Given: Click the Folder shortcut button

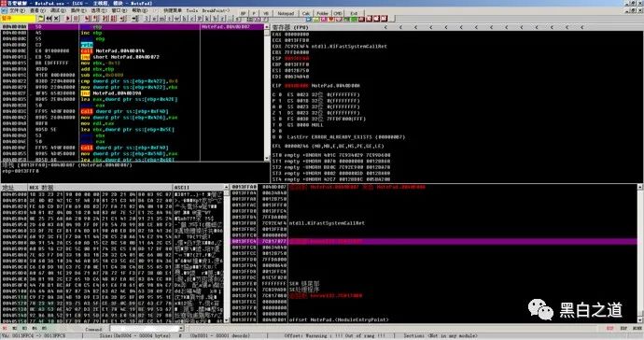Looking at the screenshot, I should pos(322,13).
